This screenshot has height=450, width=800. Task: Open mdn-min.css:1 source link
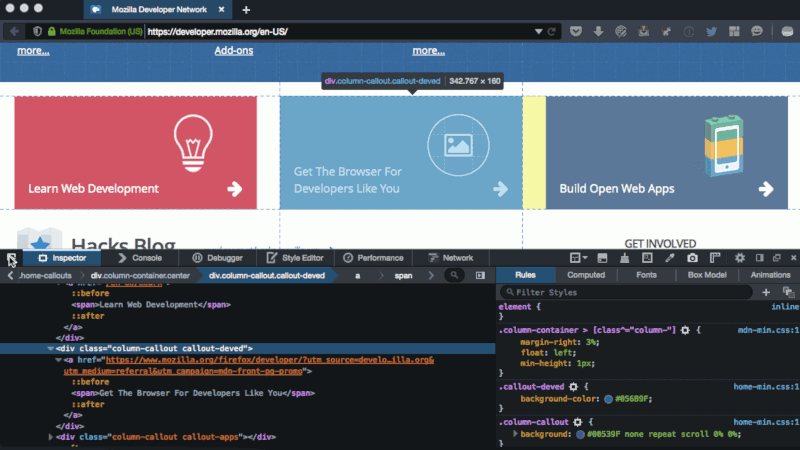point(768,330)
